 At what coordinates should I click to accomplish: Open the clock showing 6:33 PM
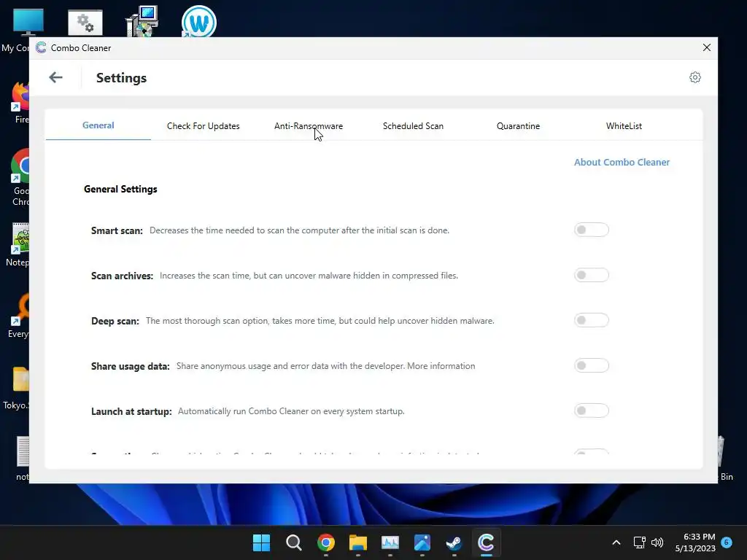click(695, 542)
